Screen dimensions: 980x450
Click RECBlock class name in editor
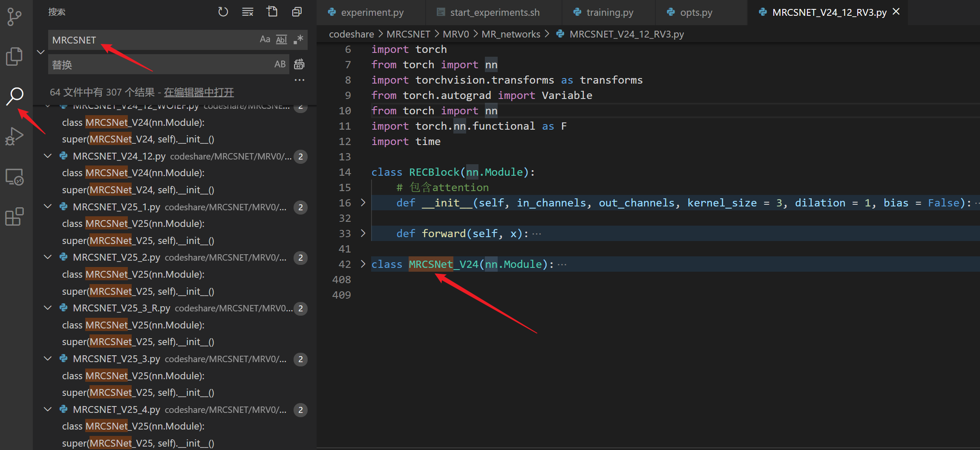pyautogui.click(x=434, y=172)
